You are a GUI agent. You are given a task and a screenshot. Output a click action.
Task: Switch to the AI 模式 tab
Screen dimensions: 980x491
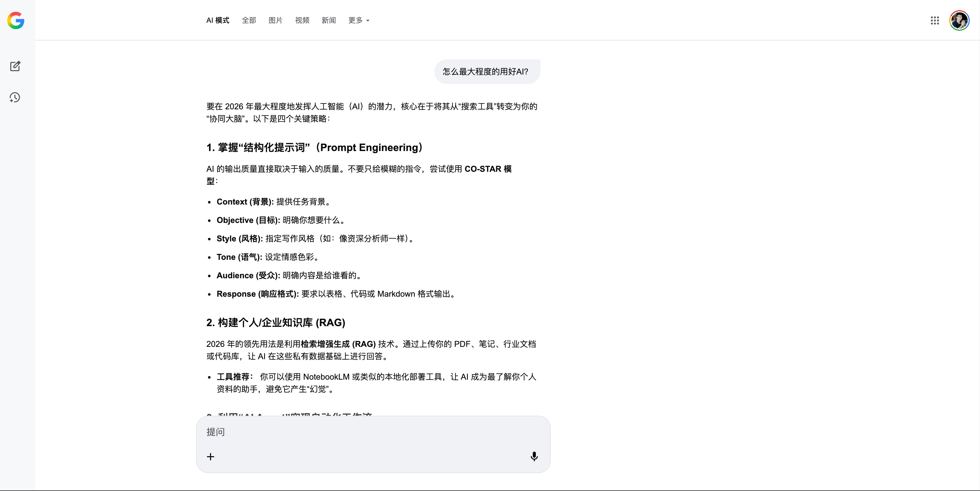pos(218,20)
